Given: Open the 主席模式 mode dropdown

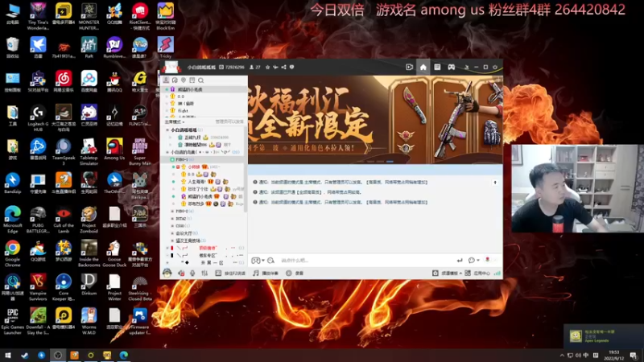Looking at the screenshot, I should pyautogui.click(x=175, y=122).
